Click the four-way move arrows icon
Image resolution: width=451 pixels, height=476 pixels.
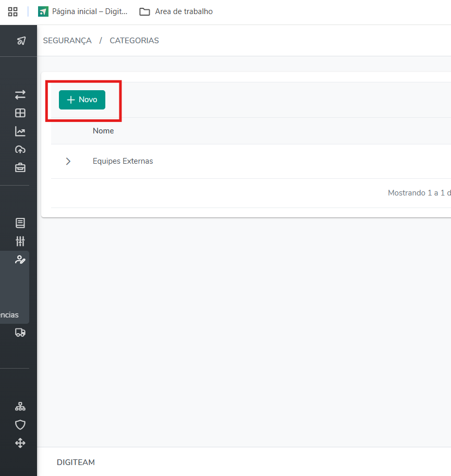point(20,443)
